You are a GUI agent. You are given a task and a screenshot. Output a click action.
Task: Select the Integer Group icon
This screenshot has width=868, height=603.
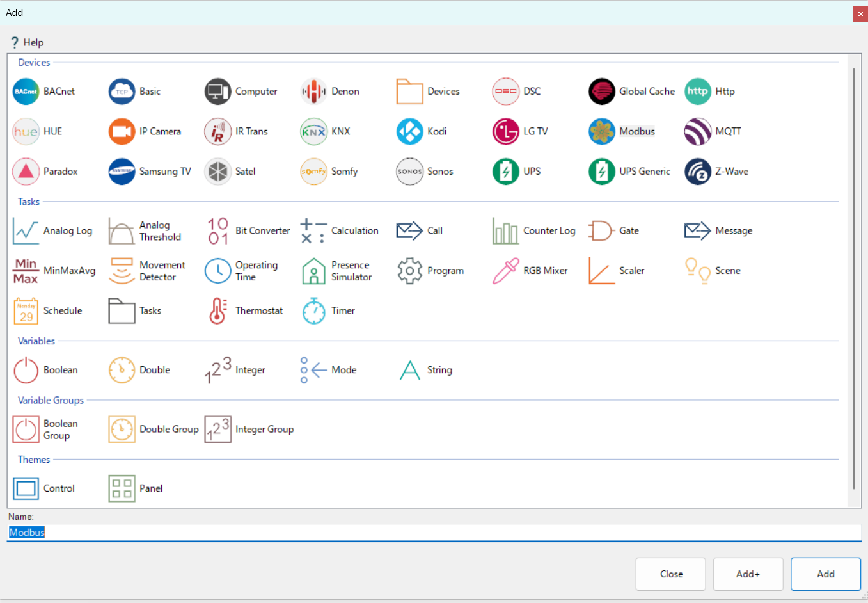click(218, 430)
